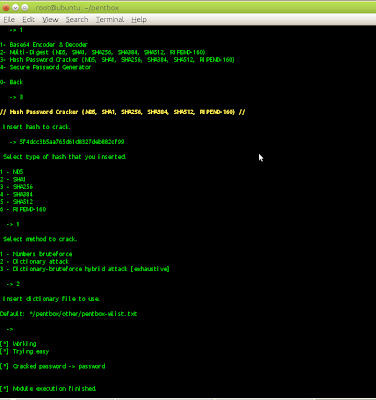This screenshot has width=376, height=400.
Task: Click the '[*] Trying easy' line
Action: tap(25, 351)
